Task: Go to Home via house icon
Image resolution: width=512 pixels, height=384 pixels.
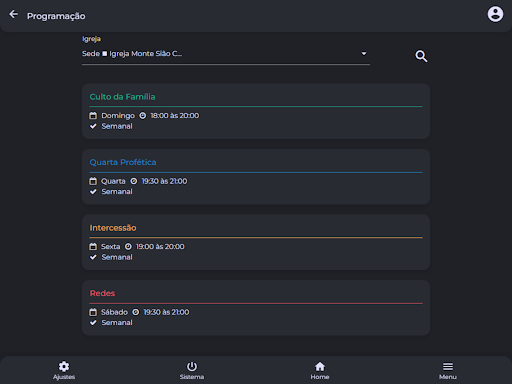Action: click(320, 366)
